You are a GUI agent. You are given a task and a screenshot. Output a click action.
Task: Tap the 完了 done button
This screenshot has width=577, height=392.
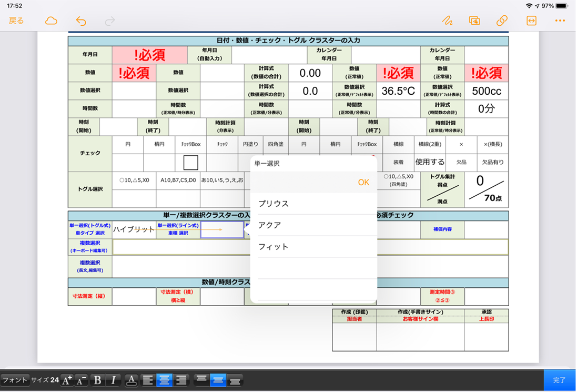pyautogui.click(x=560, y=380)
